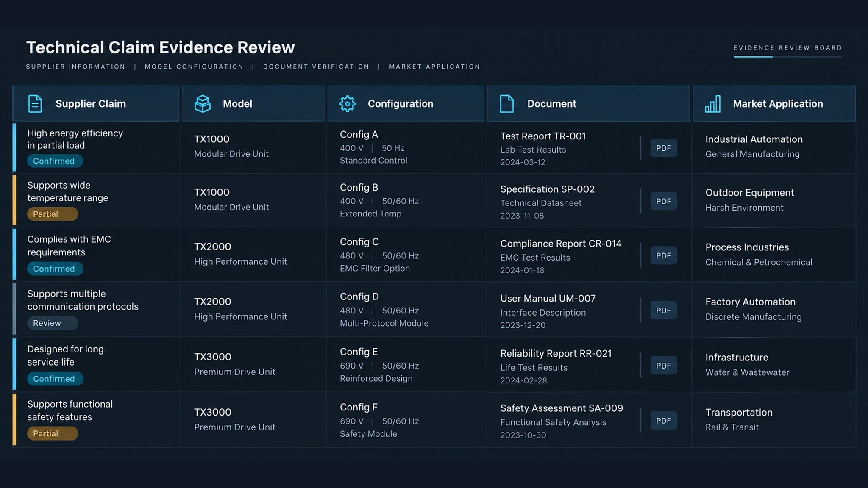The height and width of the screenshot is (488, 868).
Task: Select the Market Application breadcrumb tab
Action: coord(434,67)
